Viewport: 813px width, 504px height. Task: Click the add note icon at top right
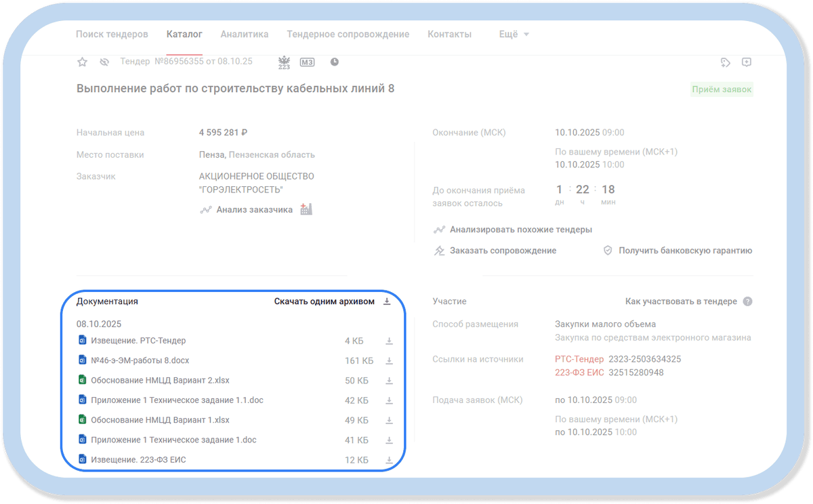[747, 62]
